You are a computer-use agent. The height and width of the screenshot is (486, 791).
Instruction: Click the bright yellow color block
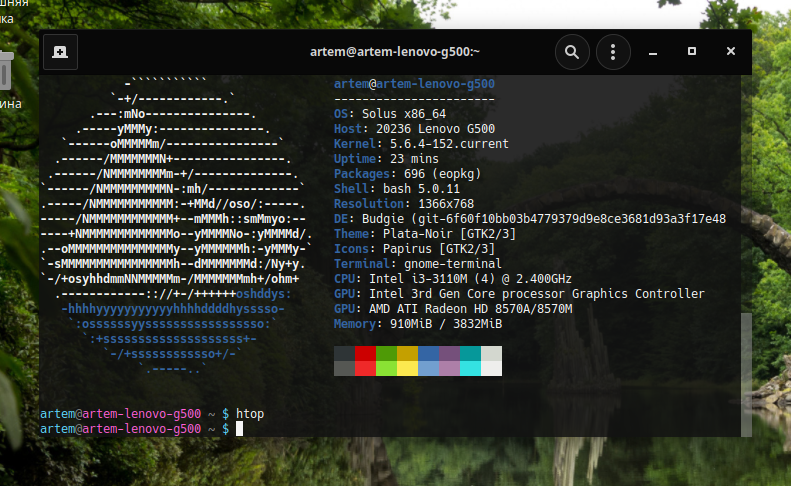click(407, 368)
